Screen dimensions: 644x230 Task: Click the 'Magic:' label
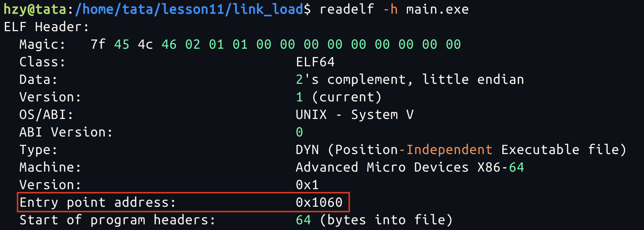43,45
